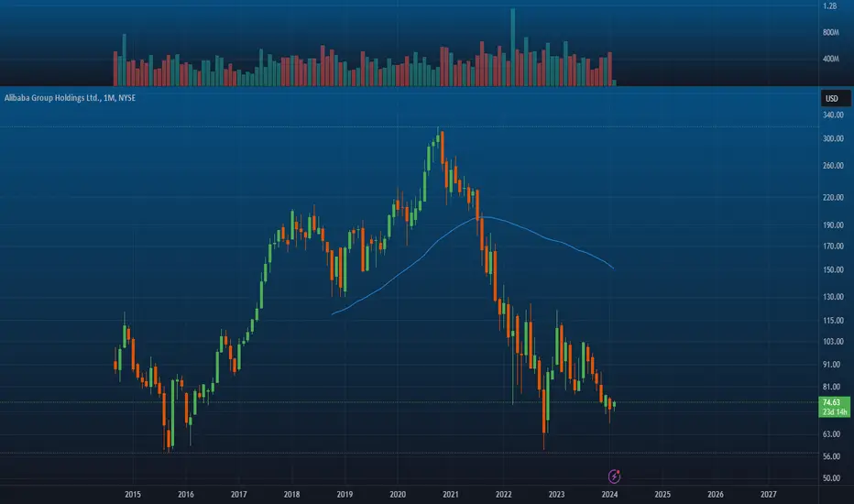Click the 2017 label on the time axis
Image resolution: width=854 pixels, height=504 pixels.
238,495
